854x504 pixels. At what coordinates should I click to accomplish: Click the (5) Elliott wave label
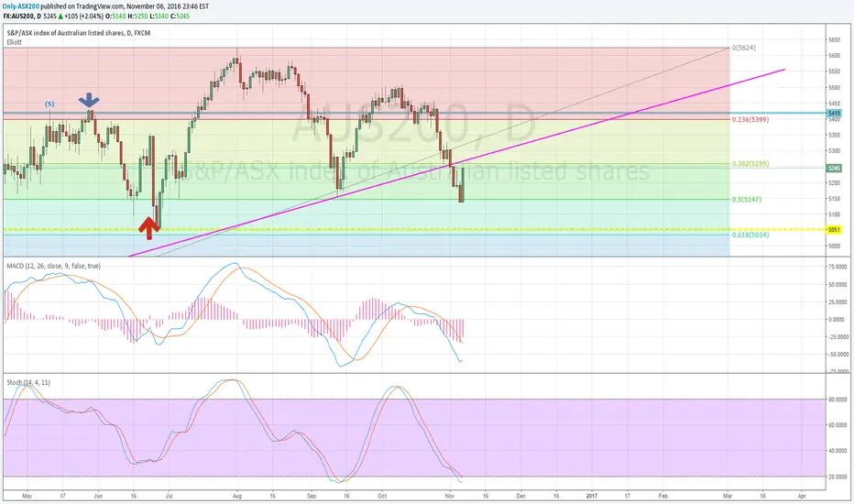click(x=49, y=104)
